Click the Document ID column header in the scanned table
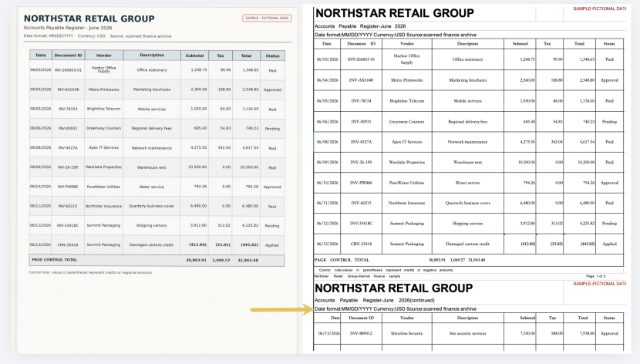Image resolution: width=640 pixels, height=364 pixels. point(68,55)
